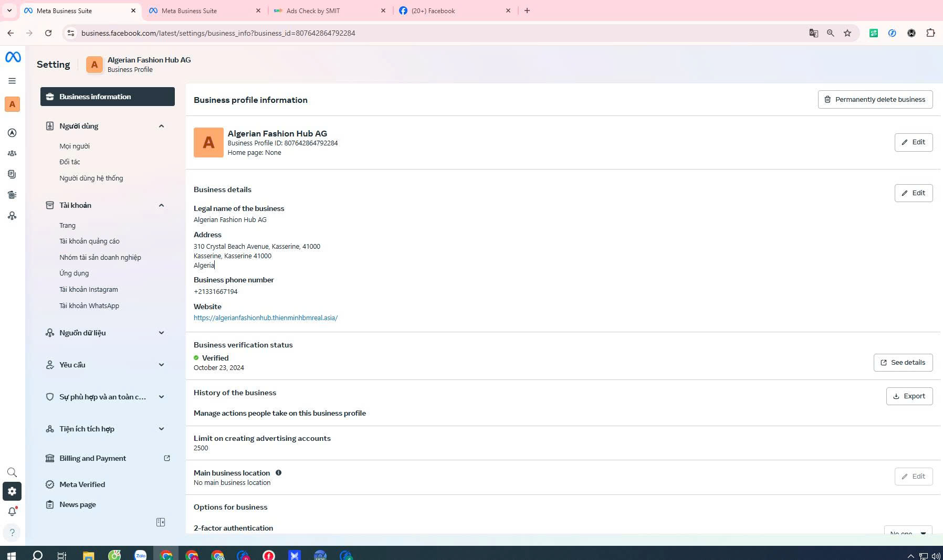Open the help question mark icon
The width and height of the screenshot is (943, 560).
[12, 533]
